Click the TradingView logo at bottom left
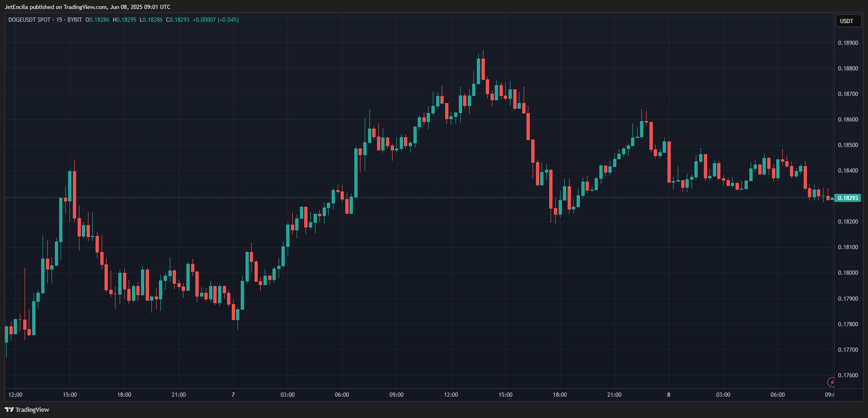Image resolution: width=868 pixels, height=418 pixels. [27, 409]
